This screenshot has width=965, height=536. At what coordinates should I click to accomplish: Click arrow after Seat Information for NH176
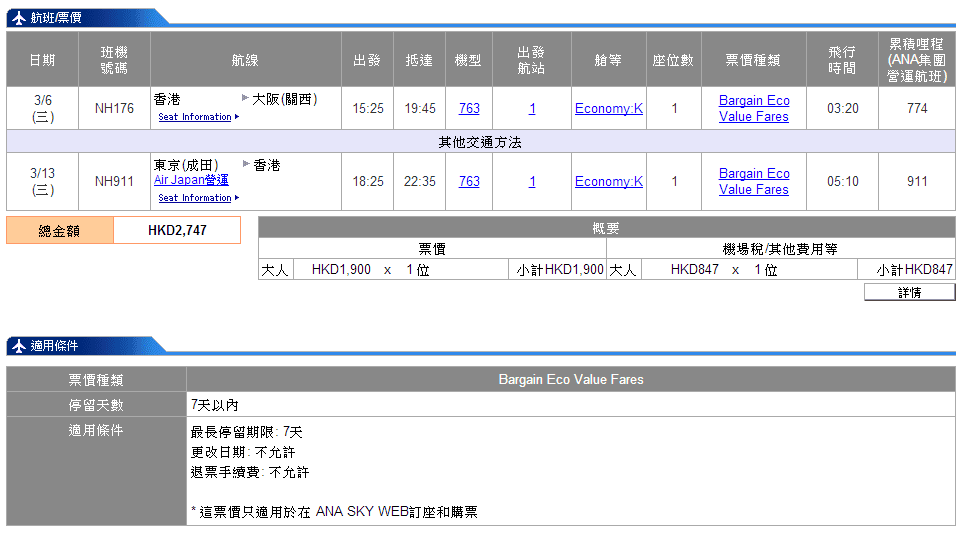point(238,117)
